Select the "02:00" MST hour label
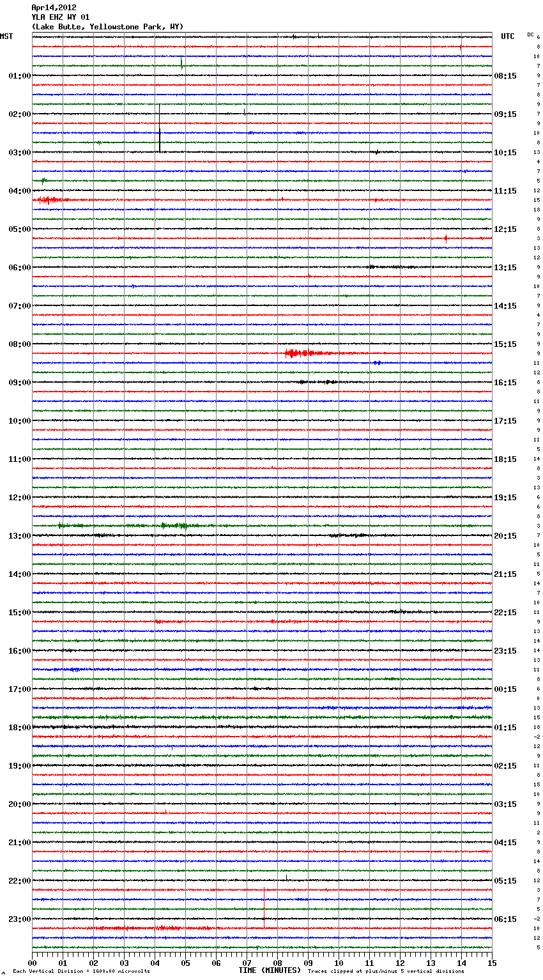Screen dimensions: 543x980 (x=20, y=114)
